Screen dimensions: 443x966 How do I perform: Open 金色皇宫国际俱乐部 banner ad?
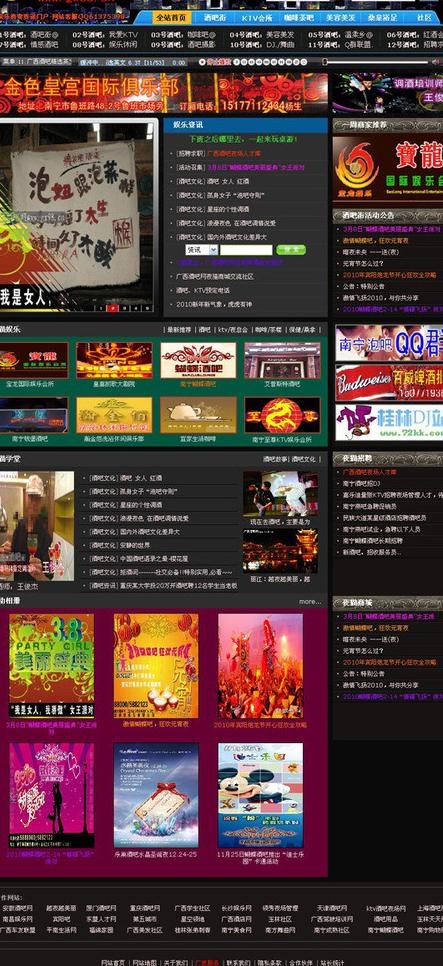(164, 93)
